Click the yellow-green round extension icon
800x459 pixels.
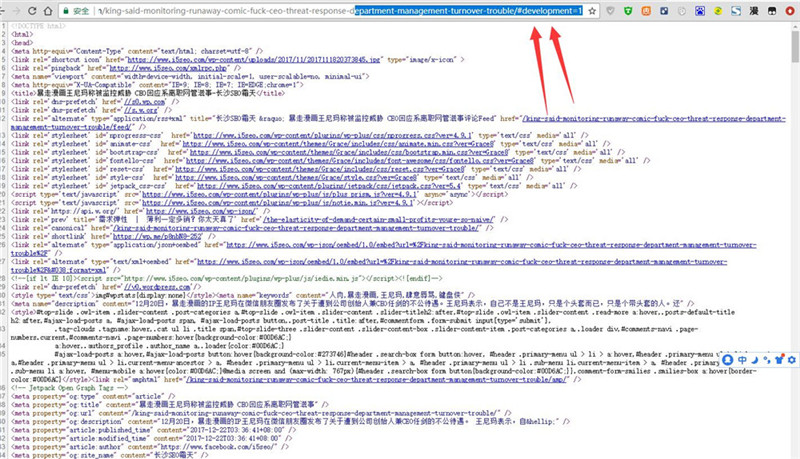click(718, 11)
